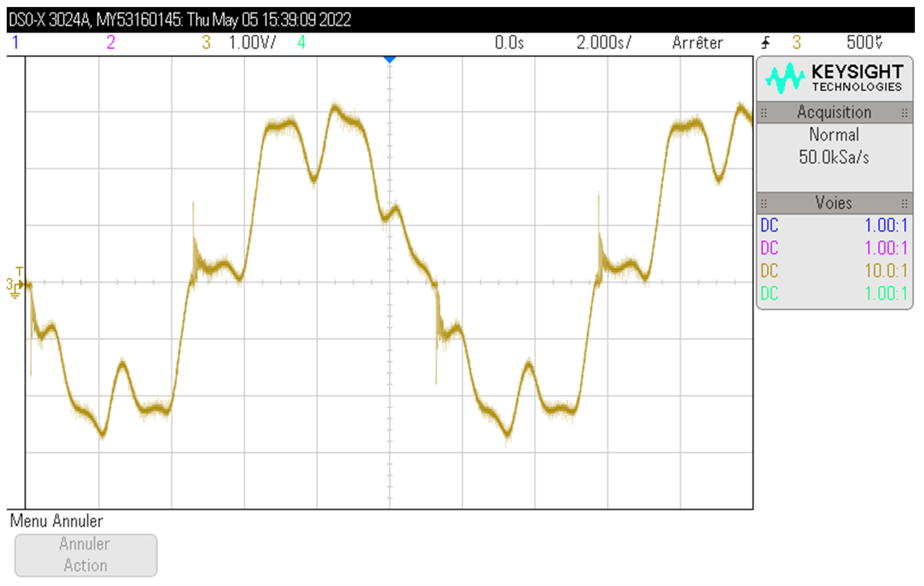Screen dimensions: 924x586
Task: Click the trigger level T marker
Action: (x=19, y=271)
